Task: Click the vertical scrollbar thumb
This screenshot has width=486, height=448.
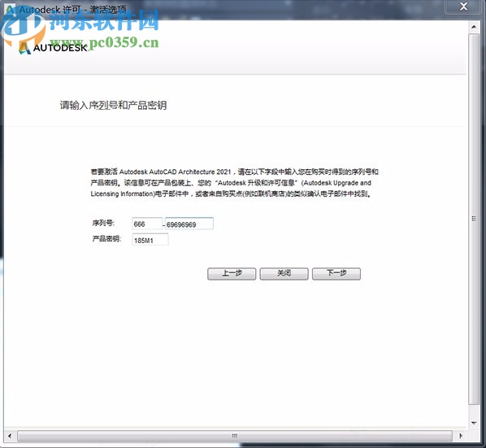Action: [x=474, y=219]
